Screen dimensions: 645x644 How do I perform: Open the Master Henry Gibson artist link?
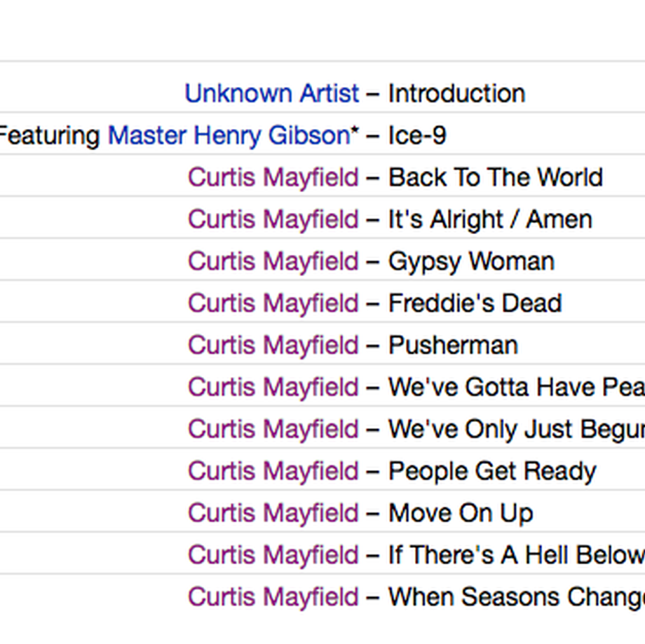click(x=229, y=135)
